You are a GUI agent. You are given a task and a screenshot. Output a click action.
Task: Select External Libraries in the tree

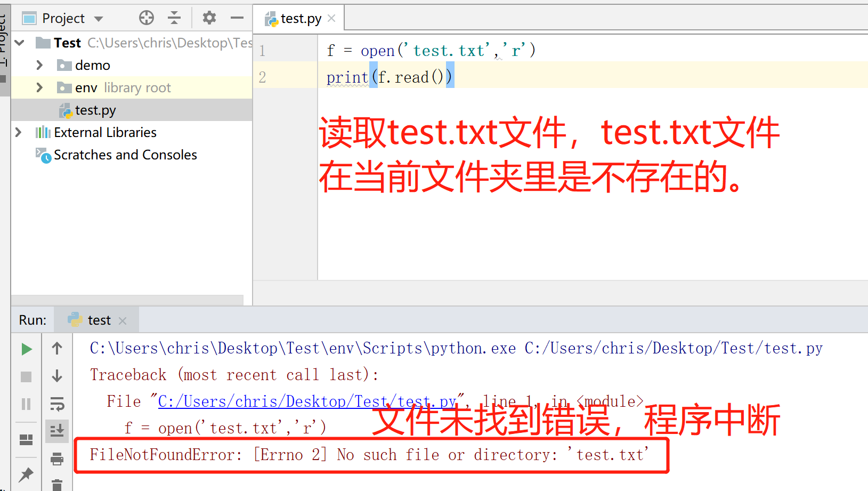pyautogui.click(x=105, y=132)
